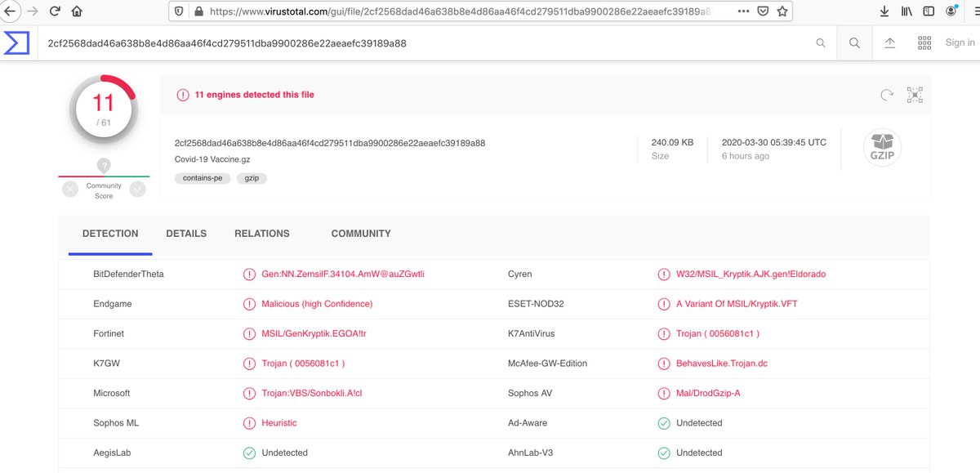Image resolution: width=980 pixels, height=473 pixels.
Task: Open browser downloads arrow icon
Action: 884,11
